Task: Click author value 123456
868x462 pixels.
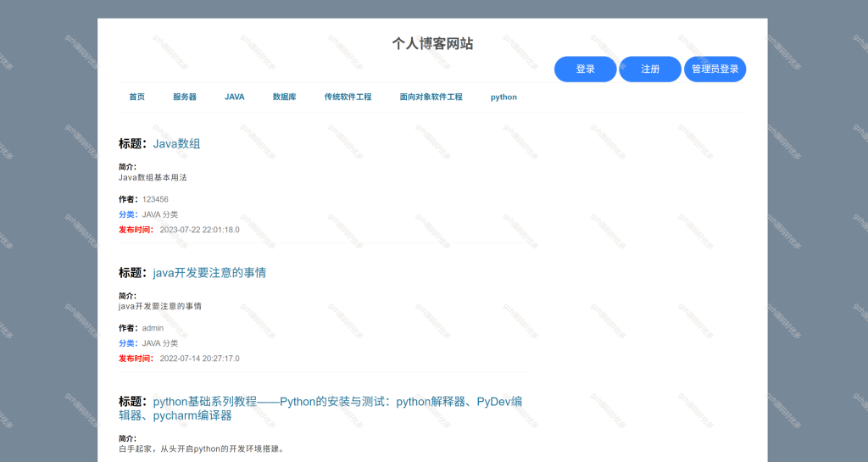Action: point(155,199)
